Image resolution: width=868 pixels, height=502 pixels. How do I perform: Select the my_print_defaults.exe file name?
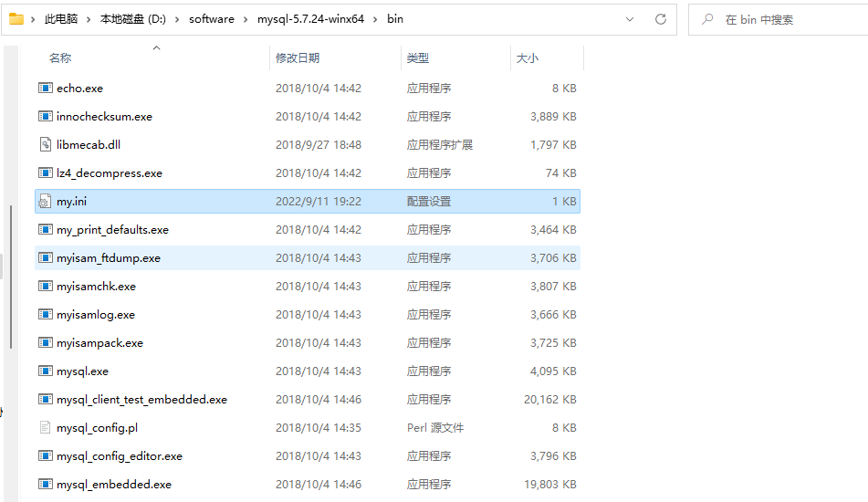[x=112, y=230]
